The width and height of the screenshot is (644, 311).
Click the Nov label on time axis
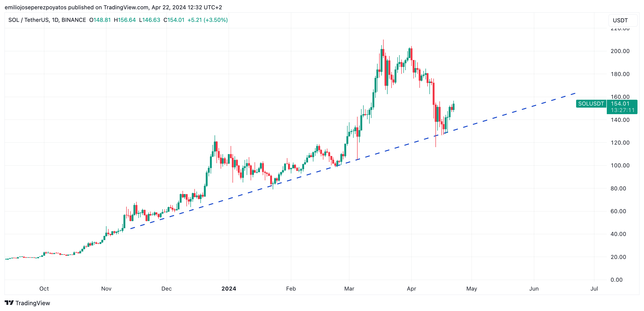106,288
